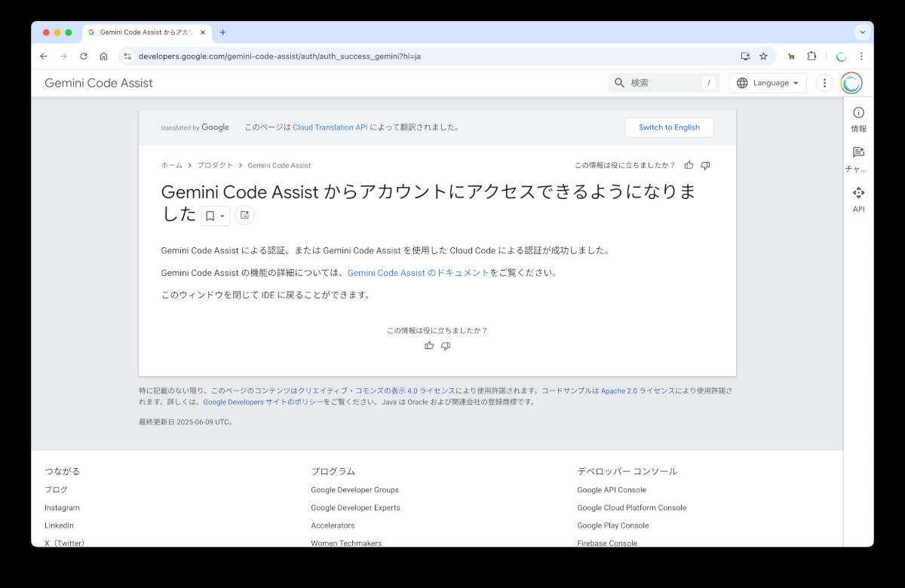Image resolution: width=905 pixels, height=588 pixels.
Task: Focus the 検索 search field
Action: 664,83
